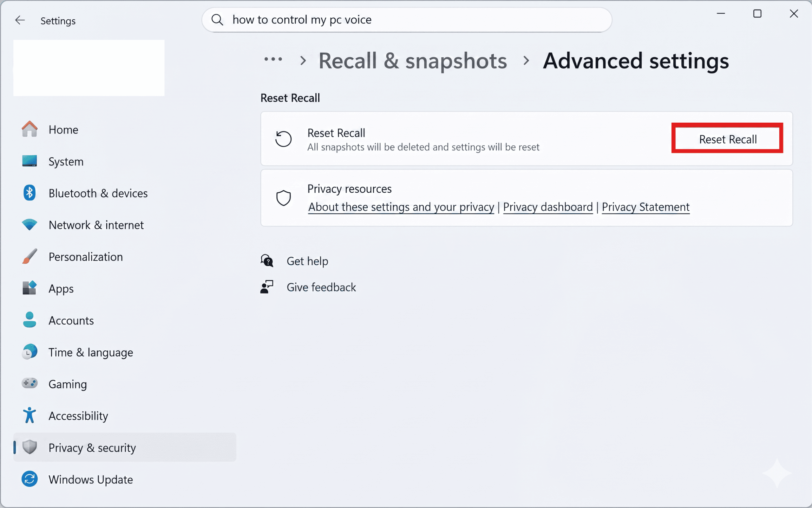Select Time & language settings
This screenshot has height=508, width=812.
point(90,352)
